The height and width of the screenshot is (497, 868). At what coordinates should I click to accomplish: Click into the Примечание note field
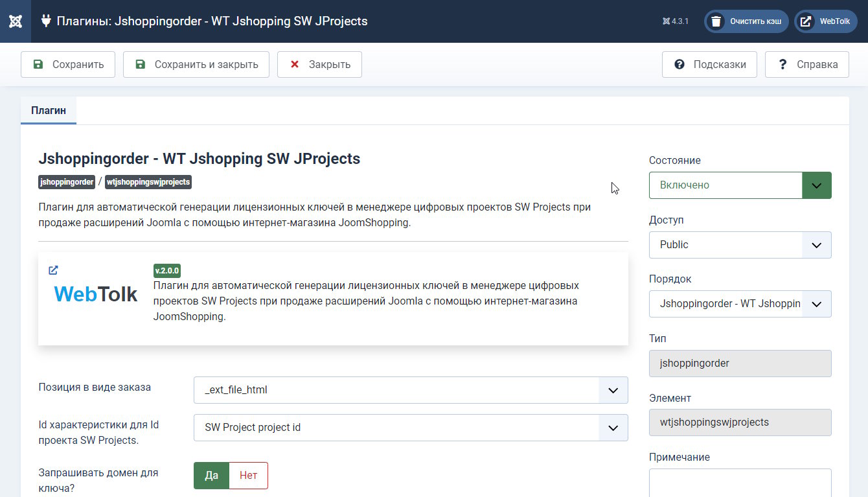740,482
